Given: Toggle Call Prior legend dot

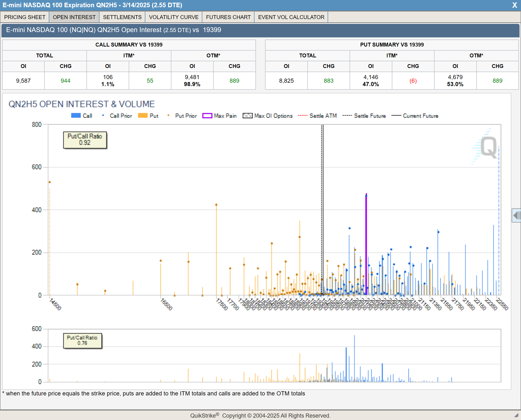Looking at the screenshot, I should pyautogui.click(x=103, y=115).
